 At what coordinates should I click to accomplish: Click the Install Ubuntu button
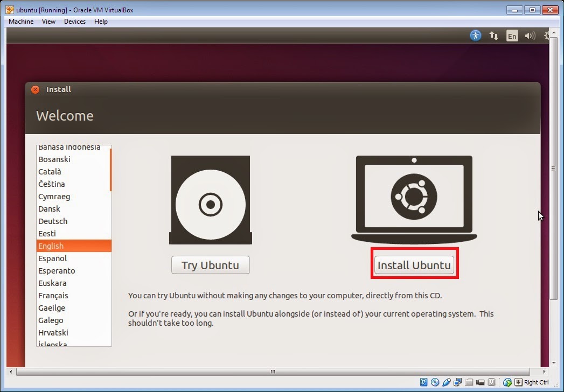pyautogui.click(x=414, y=265)
